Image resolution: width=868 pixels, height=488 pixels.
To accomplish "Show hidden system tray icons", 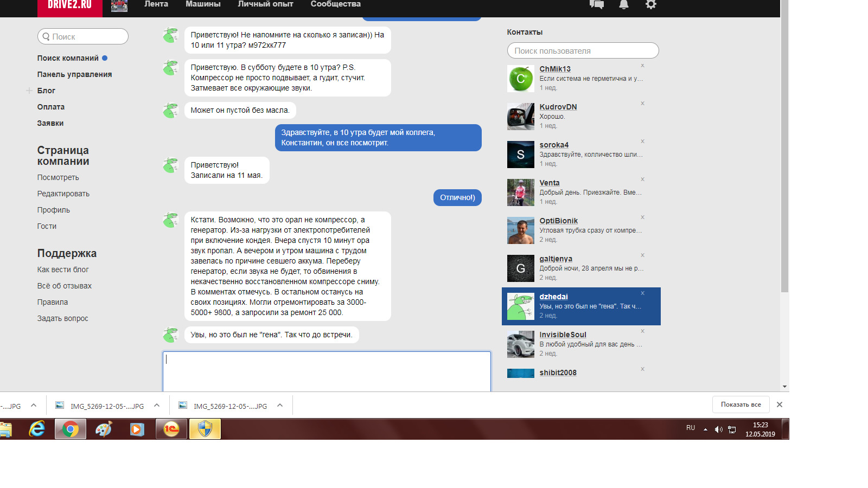I will tap(705, 429).
